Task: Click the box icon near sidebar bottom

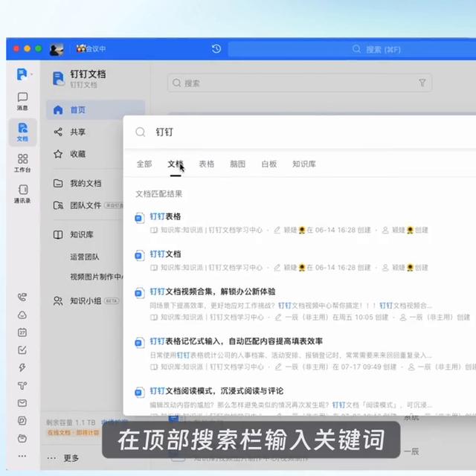Action: pyautogui.click(x=22, y=438)
